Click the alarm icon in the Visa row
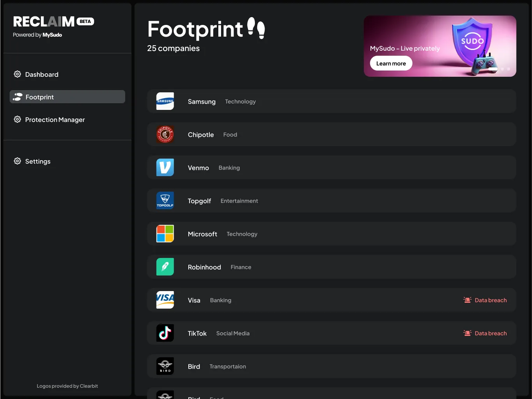This screenshot has height=399, width=532. [467, 300]
